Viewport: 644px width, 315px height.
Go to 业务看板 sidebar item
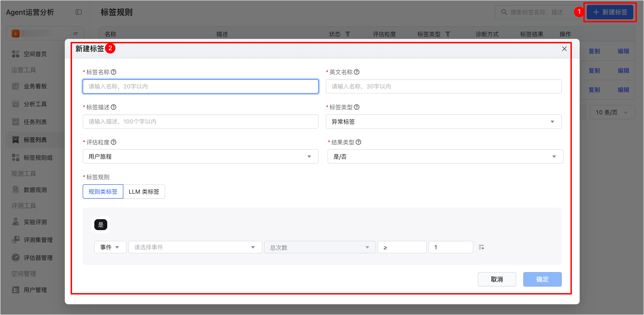click(35, 86)
